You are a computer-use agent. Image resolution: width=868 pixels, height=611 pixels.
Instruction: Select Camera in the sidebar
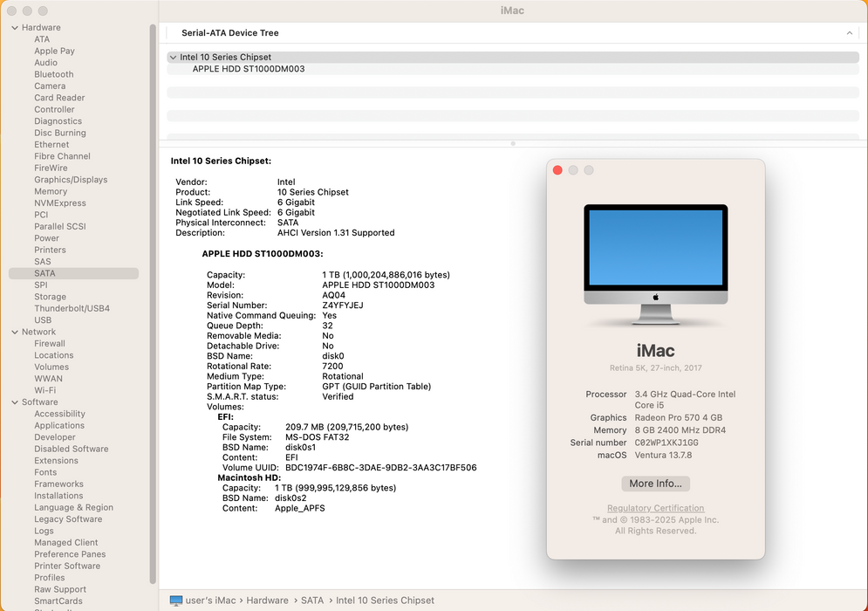tap(50, 86)
